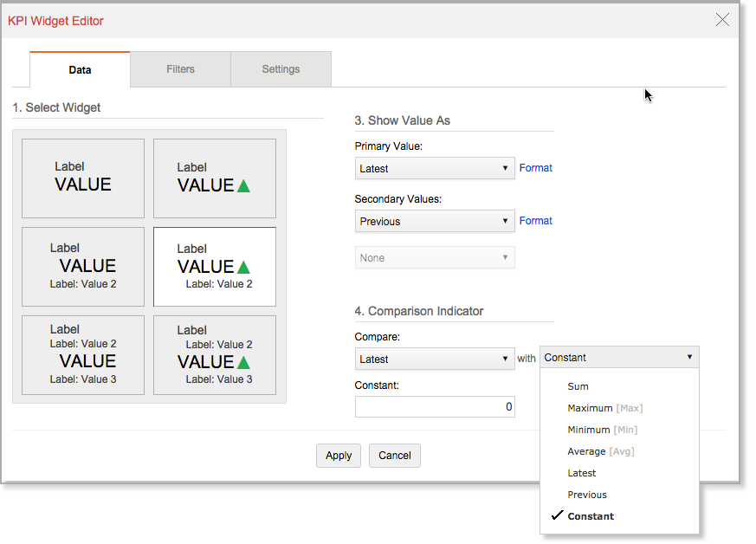756x544 pixels.
Task: Click the Constant value input field
Action: [435, 406]
